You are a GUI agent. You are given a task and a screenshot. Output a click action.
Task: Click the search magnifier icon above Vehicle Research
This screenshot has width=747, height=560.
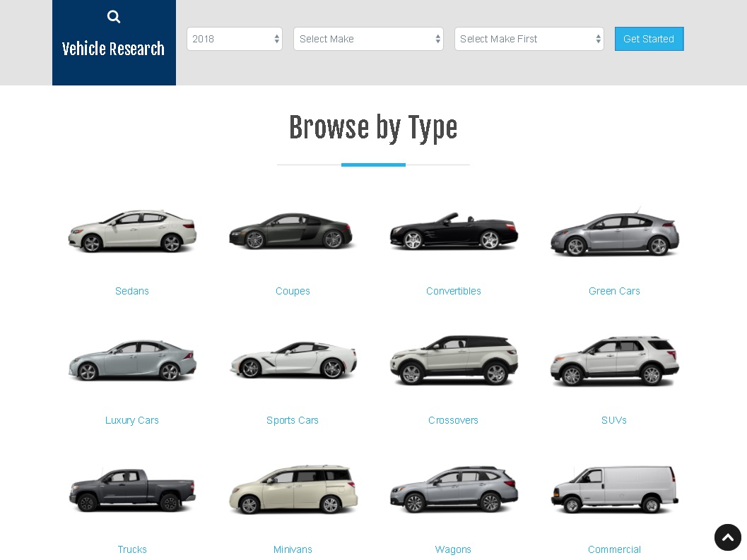(x=113, y=17)
